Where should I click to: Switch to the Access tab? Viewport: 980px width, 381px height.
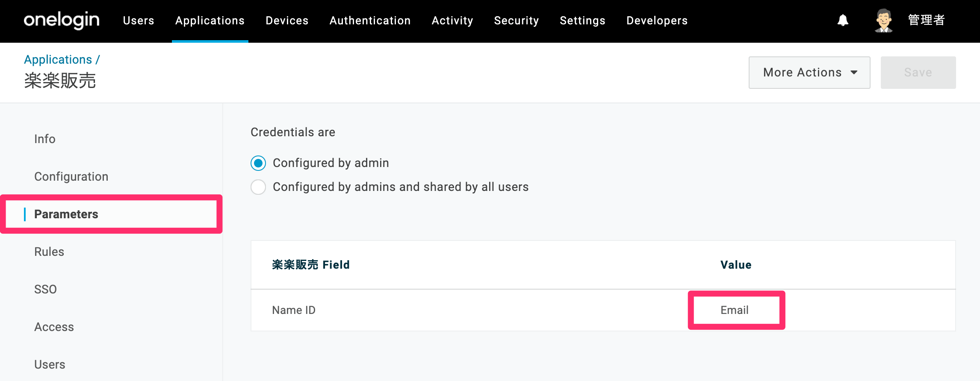coord(54,327)
